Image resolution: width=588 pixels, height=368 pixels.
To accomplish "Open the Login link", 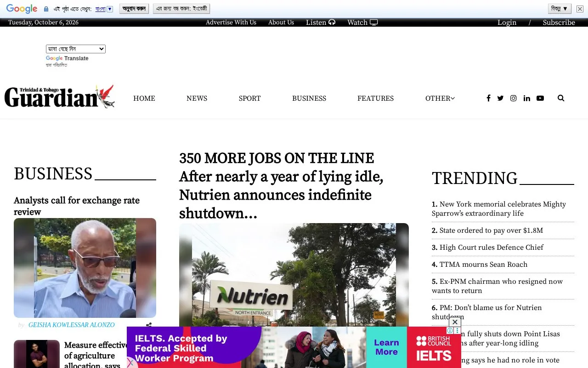I will [507, 23].
